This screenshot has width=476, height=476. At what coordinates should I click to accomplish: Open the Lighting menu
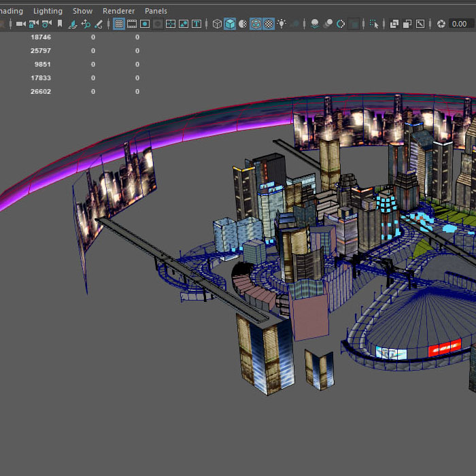(x=48, y=11)
